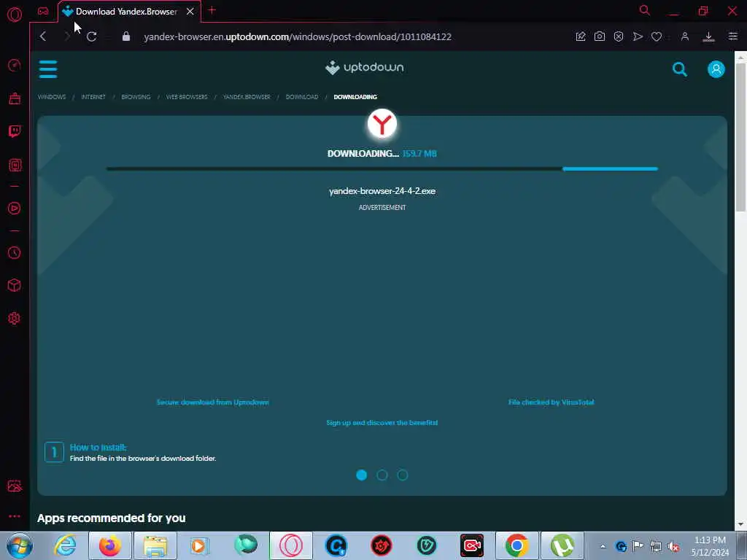The width and height of the screenshot is (747, 560).
Task: Show hidden tray icons arrow
Action: click(x=603, y=546)
